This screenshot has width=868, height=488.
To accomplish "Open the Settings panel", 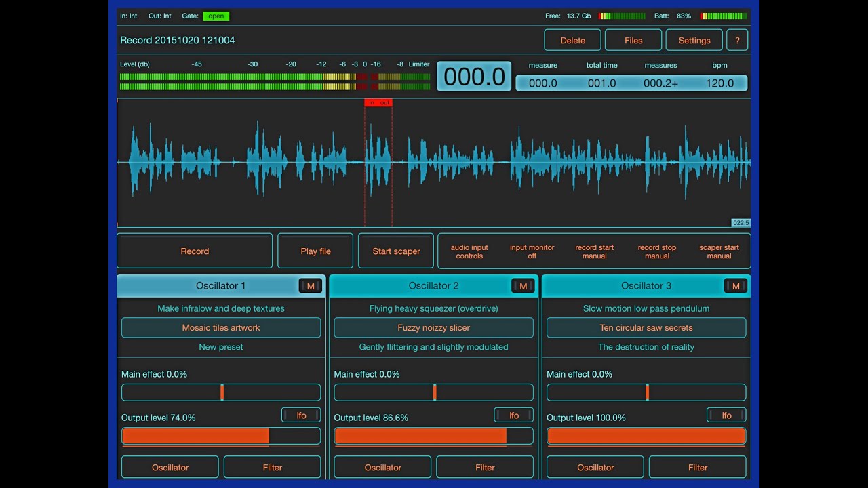I will point(694,40).
